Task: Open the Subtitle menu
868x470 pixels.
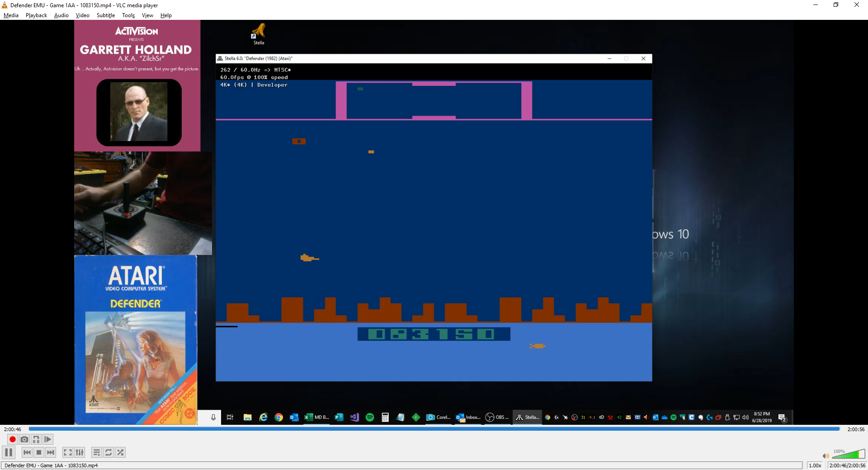Action: [105, 15]
